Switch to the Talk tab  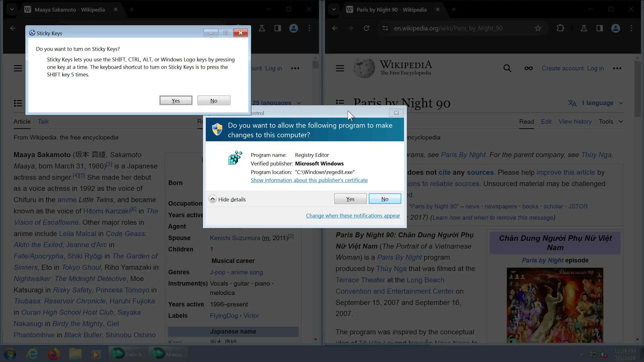coord(43,121)
